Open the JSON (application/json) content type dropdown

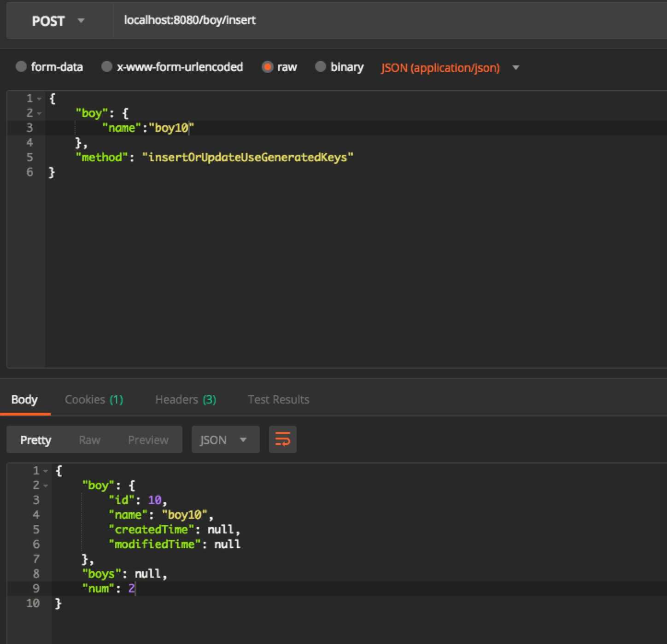point(450,68)
